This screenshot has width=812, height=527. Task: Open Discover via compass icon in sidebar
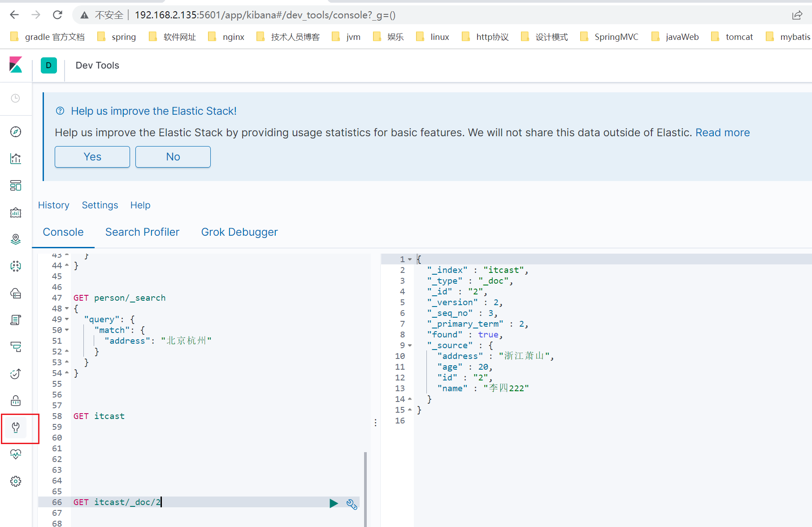(x=16, y=132)
